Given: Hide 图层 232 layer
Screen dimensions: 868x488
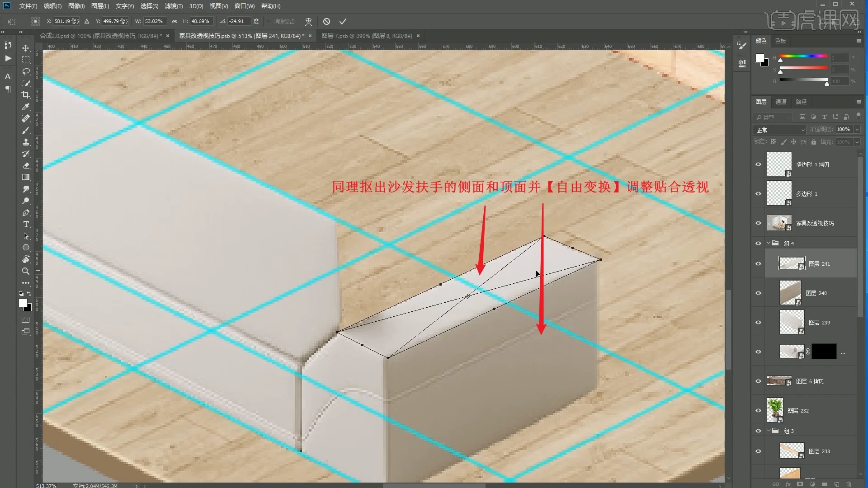Looking at the screenshot, I should [758, 411].
